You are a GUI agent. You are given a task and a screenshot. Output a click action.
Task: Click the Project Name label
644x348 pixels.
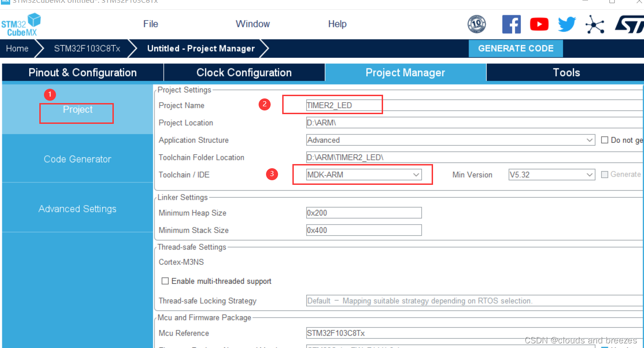181,105
